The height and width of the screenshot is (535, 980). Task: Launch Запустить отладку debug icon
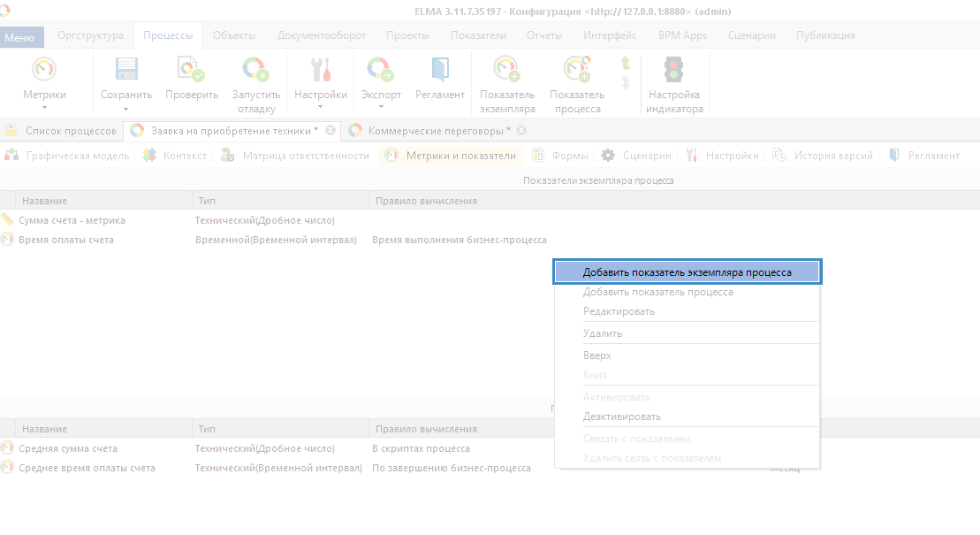[x=255, y=71]
